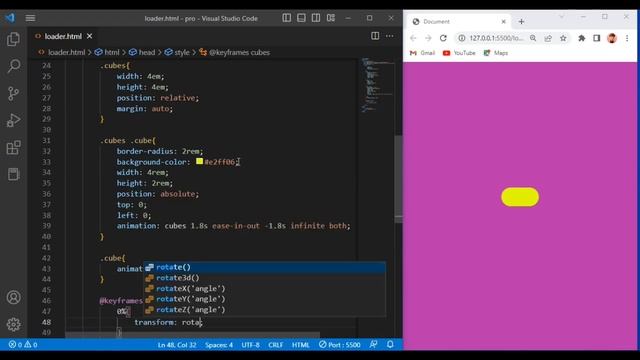The width and height of the screenshot is (640, 360).
Task: Click CRLF end-of-line selector
Action: (276, 345)
